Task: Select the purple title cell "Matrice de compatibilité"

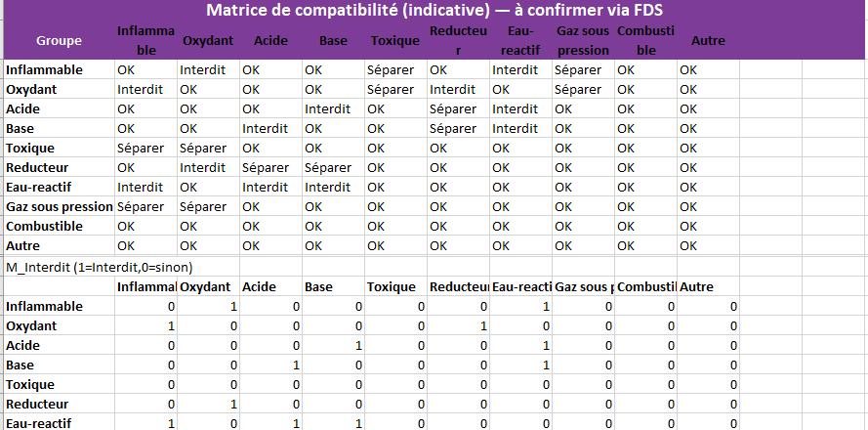Action: click(434, 11)
